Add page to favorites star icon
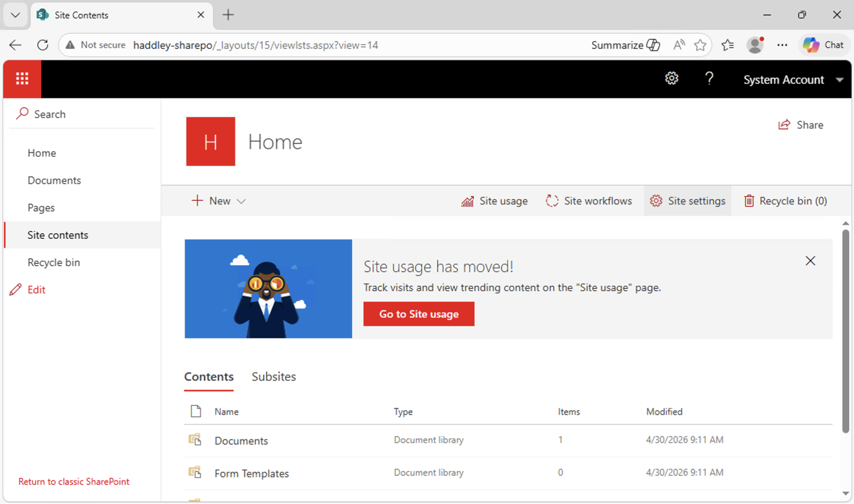The height and width of the screenshot is (504, 854). [700, 45]
